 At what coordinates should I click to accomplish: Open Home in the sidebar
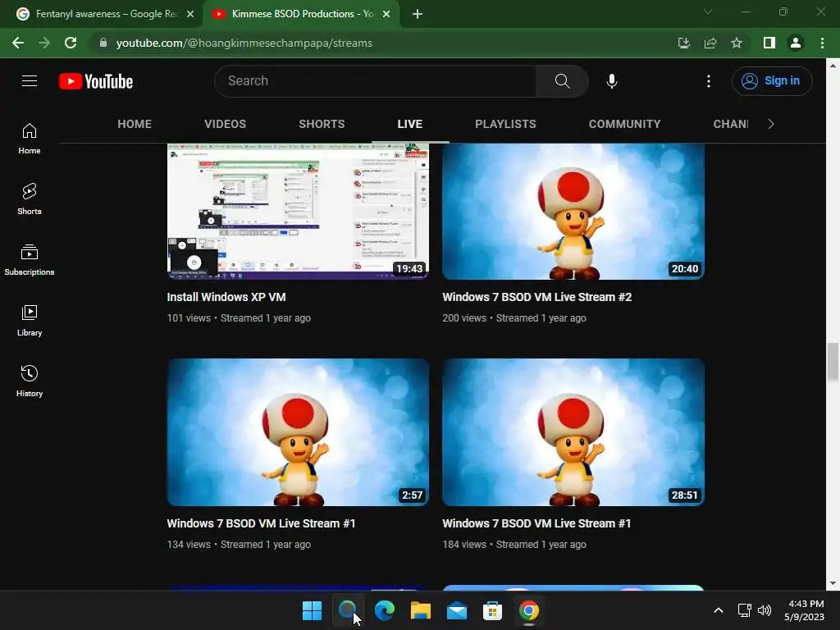tap(30, 139)
